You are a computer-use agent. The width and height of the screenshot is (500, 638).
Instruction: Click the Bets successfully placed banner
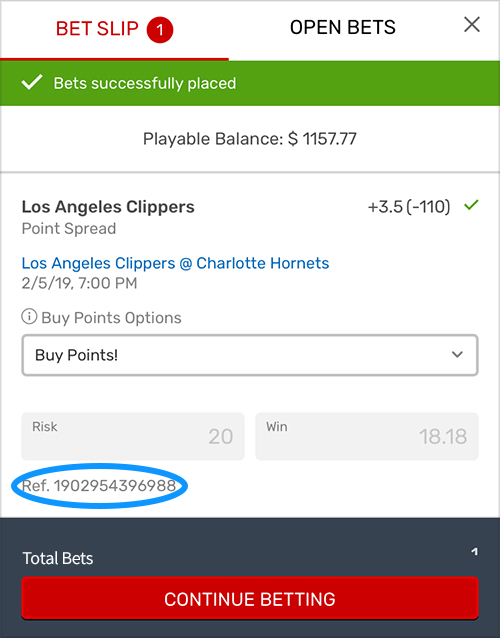[250, 83]
